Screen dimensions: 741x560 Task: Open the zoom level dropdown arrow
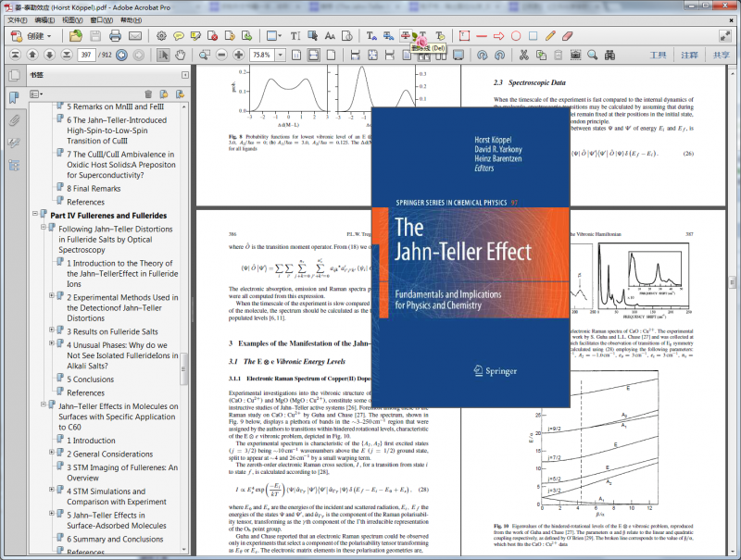click(x=281, y=55)
